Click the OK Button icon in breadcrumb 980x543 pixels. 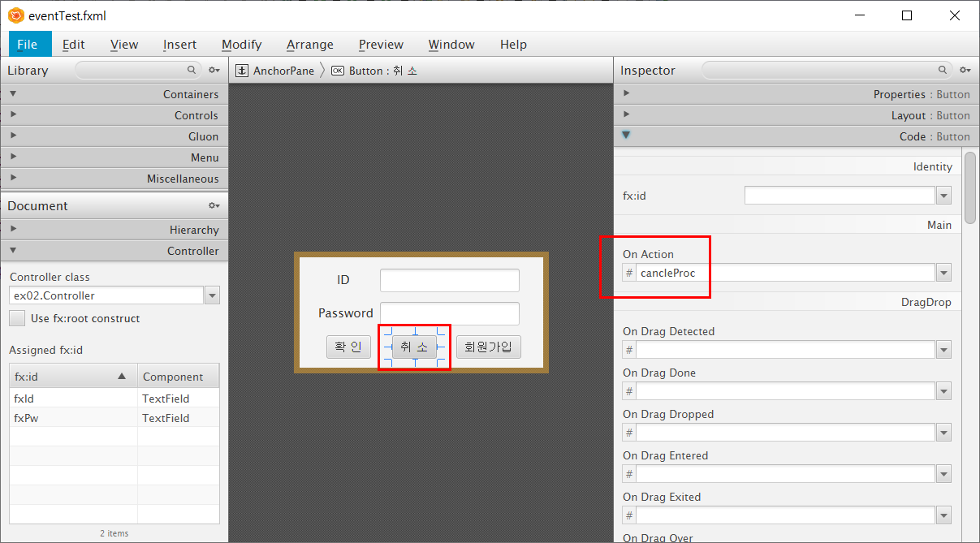[x=338, y=71]
